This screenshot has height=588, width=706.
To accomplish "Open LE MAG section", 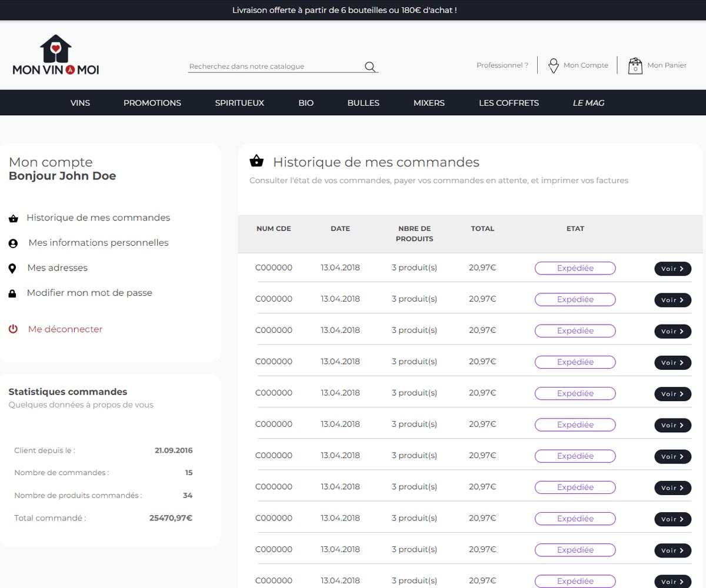I will (588, 103).
